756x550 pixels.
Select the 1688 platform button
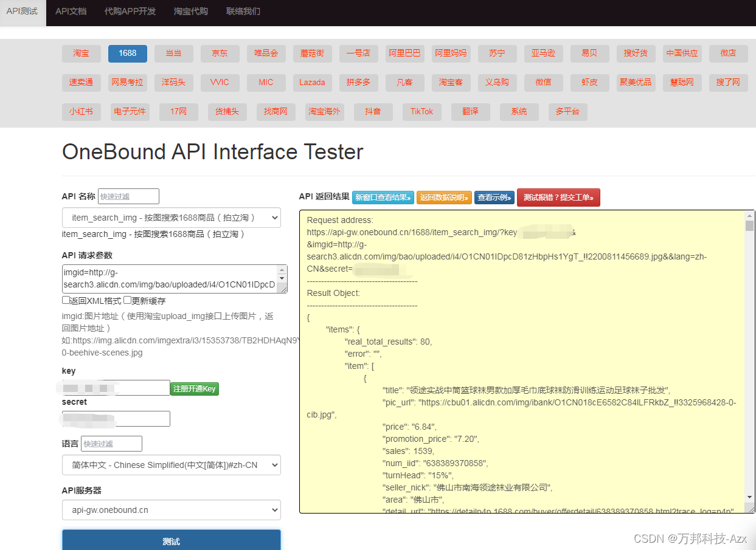click(x=128, y=53)
